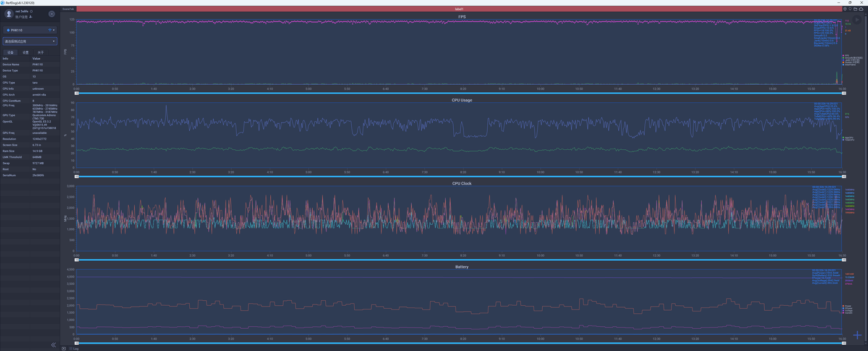Click the Battery chart right slider handle
Viewport: 868px width, 351px height.
point(843,343)
